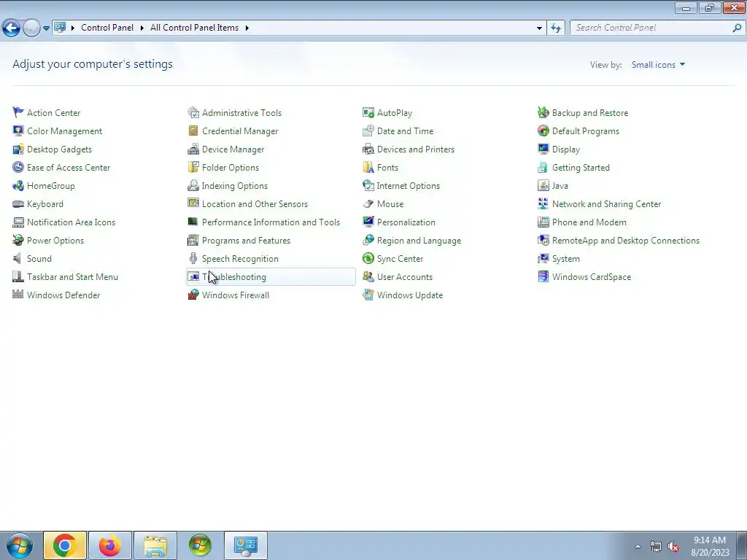747x560 pixels.
Task: Expand the recent pages arrow beside Forward
Action: [46, 28]
